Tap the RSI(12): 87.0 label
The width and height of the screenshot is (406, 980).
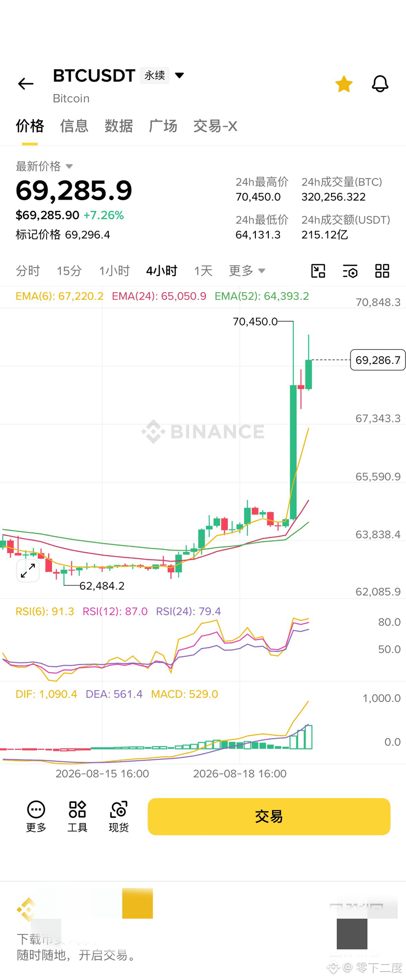coord(115,612)
